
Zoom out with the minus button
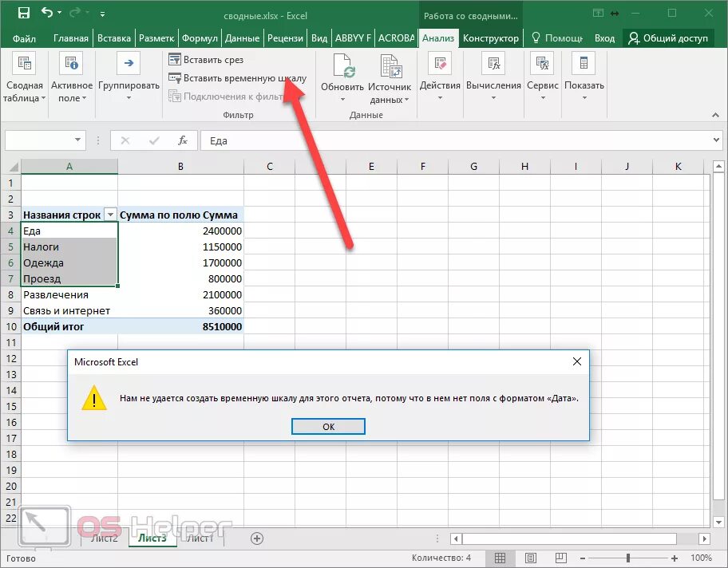click(583, 558)
